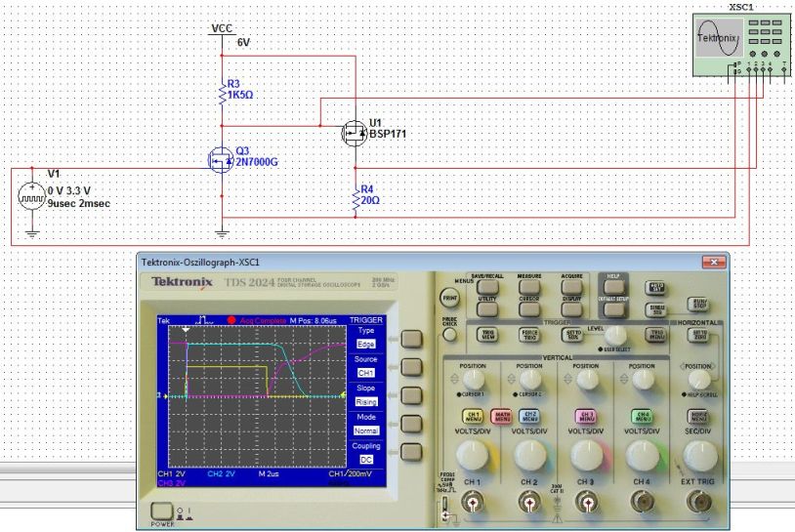Click the PROBE COMP terminal
The width and height of the screenshot is (795, 532).
click(445, 509)
